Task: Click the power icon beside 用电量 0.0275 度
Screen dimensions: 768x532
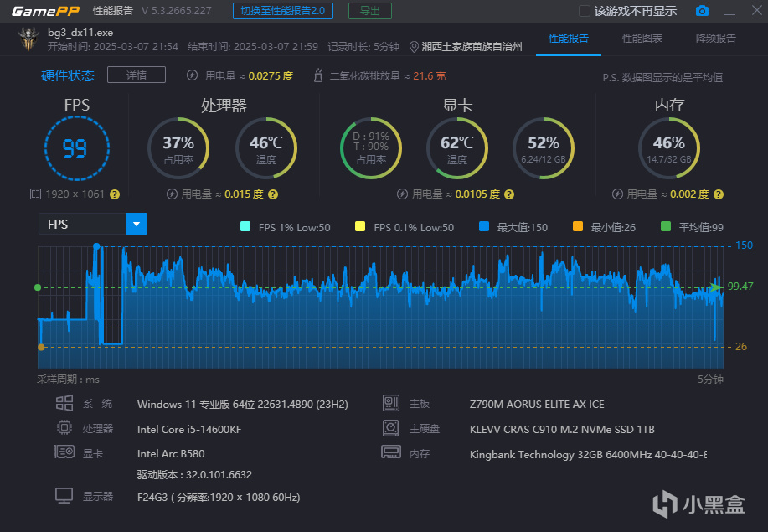Action: [x=193, y=75]
